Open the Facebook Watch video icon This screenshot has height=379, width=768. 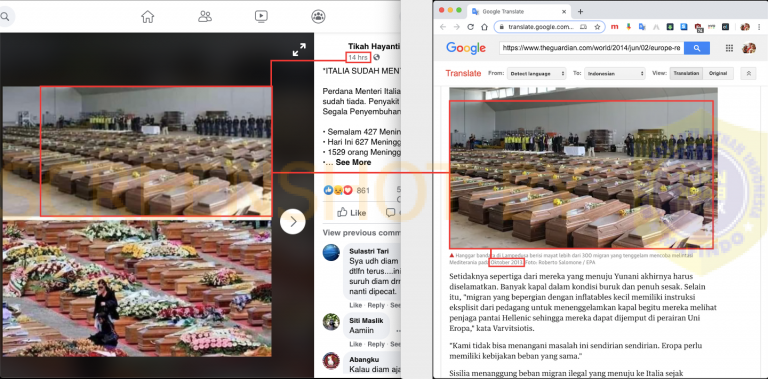[x=261, y=17]
